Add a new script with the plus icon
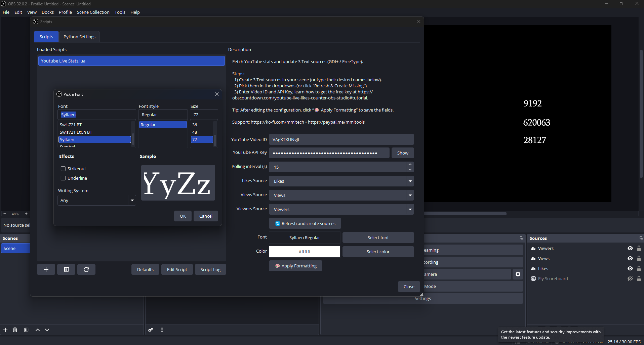This screenshot has height=345, width=644. tap(46, 269)
